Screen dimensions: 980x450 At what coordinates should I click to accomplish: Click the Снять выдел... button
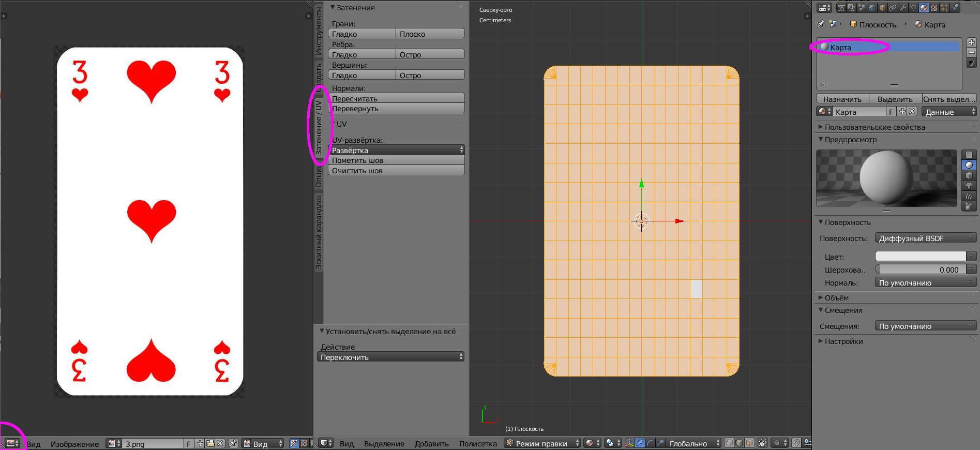pos(949,99)
